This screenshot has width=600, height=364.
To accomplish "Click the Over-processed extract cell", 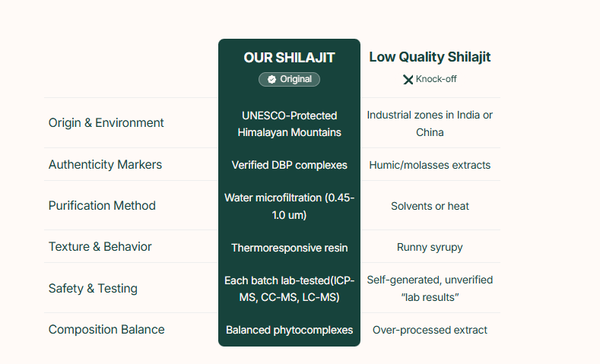I will point(430,330).
